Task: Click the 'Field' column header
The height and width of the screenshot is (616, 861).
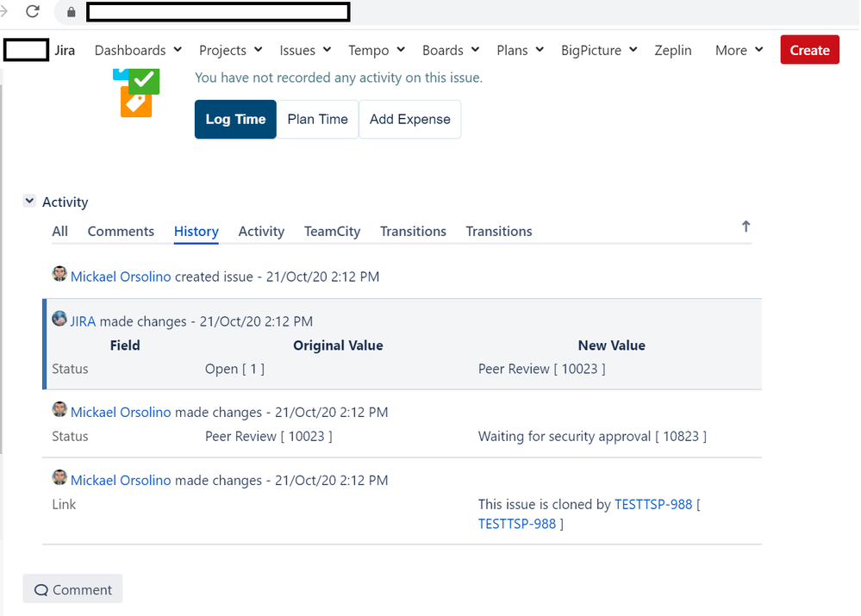Action: click(x=125, y=345)
